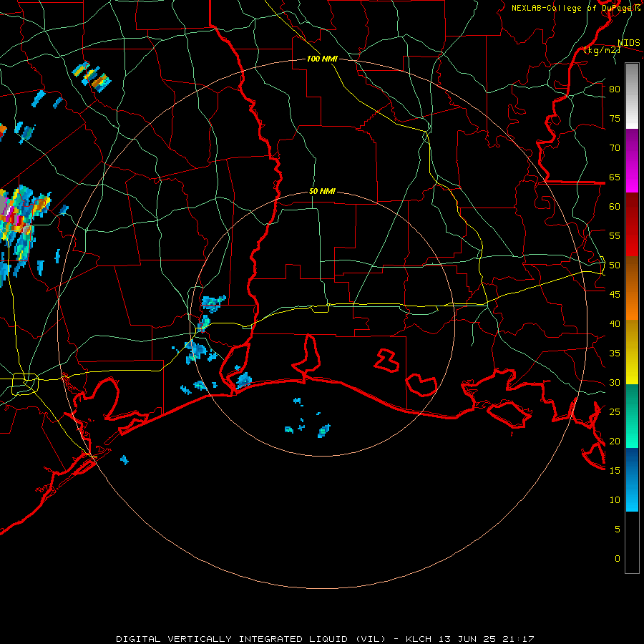Select the green segment of the color scale
This screenshot has width=644, height=644.
tap(632, 416)
